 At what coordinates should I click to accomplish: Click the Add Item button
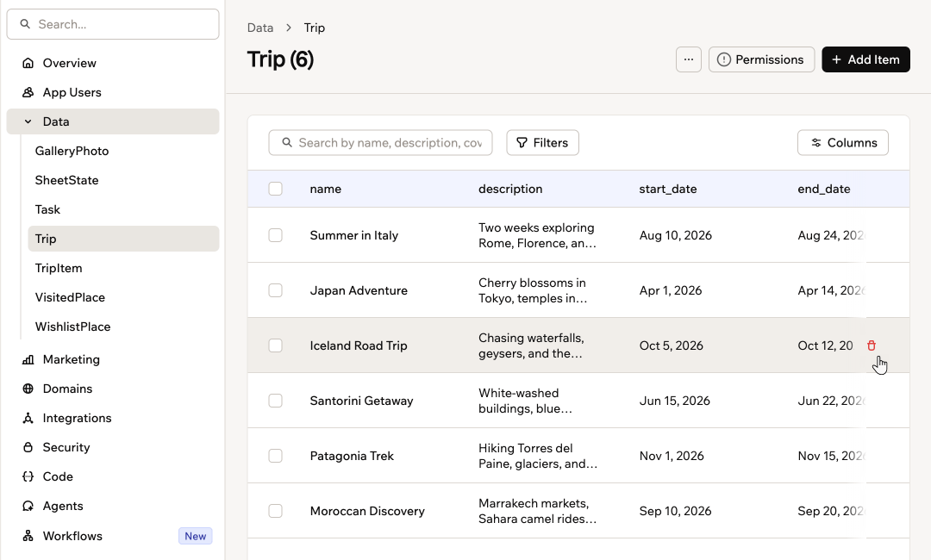[x=865, y=59]
